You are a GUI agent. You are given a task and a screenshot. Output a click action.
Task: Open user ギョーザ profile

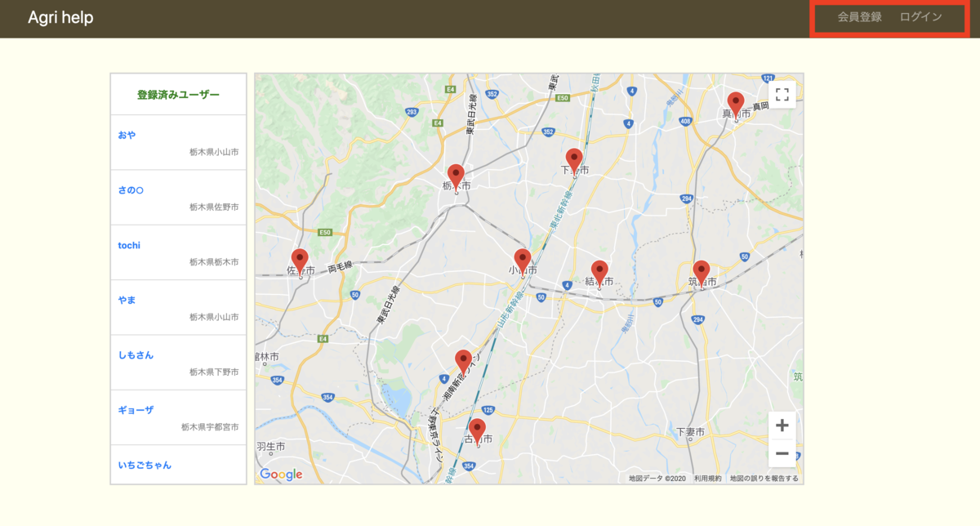[x=136, y=410]
